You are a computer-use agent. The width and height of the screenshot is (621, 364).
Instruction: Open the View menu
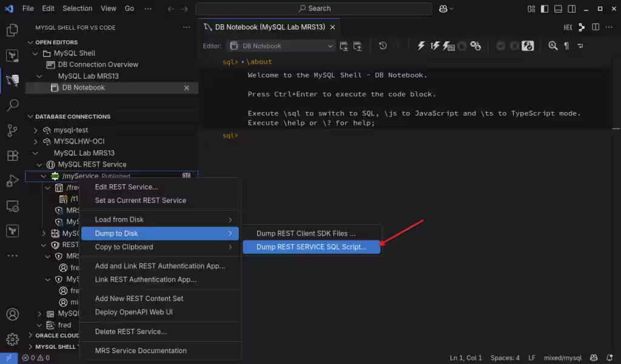pos(108,8)
